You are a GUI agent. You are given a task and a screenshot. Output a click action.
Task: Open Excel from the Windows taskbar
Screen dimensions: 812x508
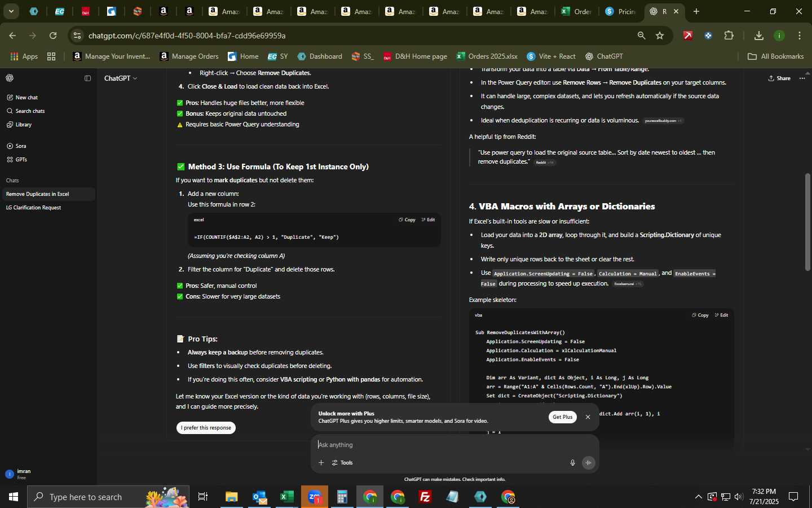tap(287, 497)
